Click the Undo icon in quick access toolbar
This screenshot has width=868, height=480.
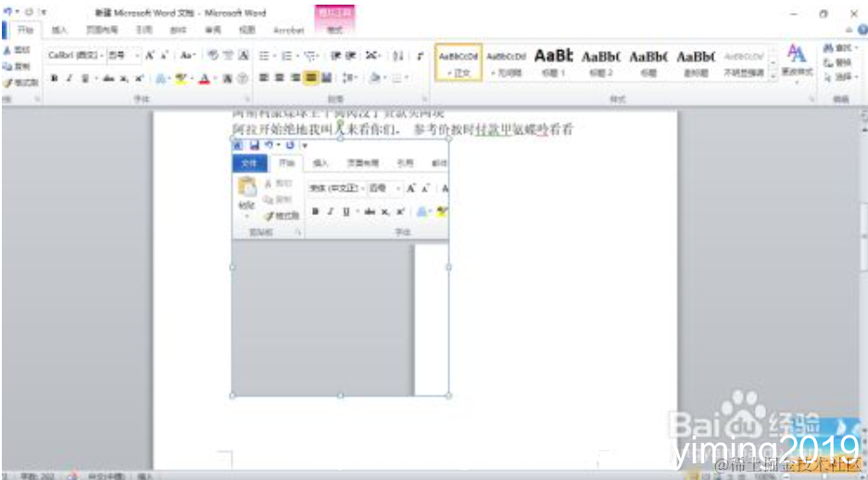click(7, 11)
